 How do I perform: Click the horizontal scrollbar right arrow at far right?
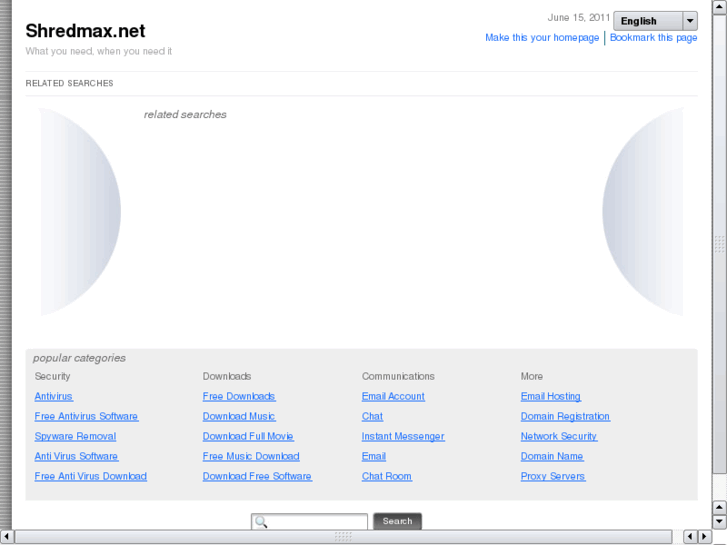click(x=705, y=537)
